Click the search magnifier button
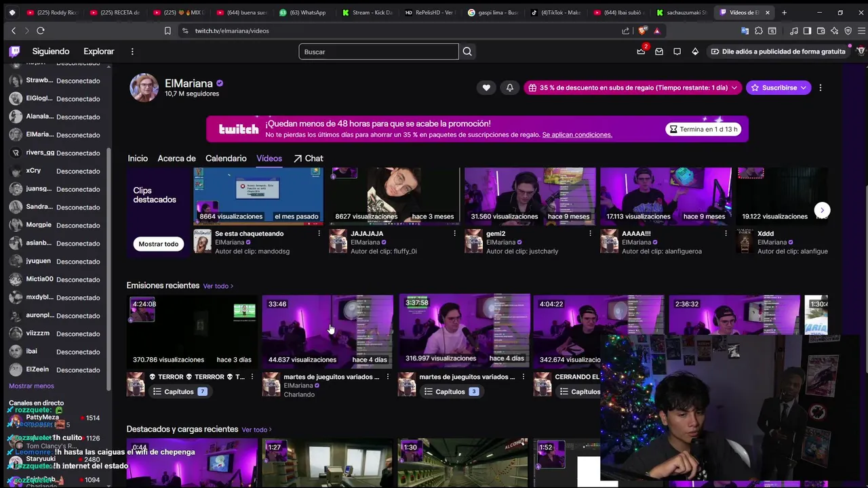This screenshot has width=868, height=488. [x=467, y=52]
